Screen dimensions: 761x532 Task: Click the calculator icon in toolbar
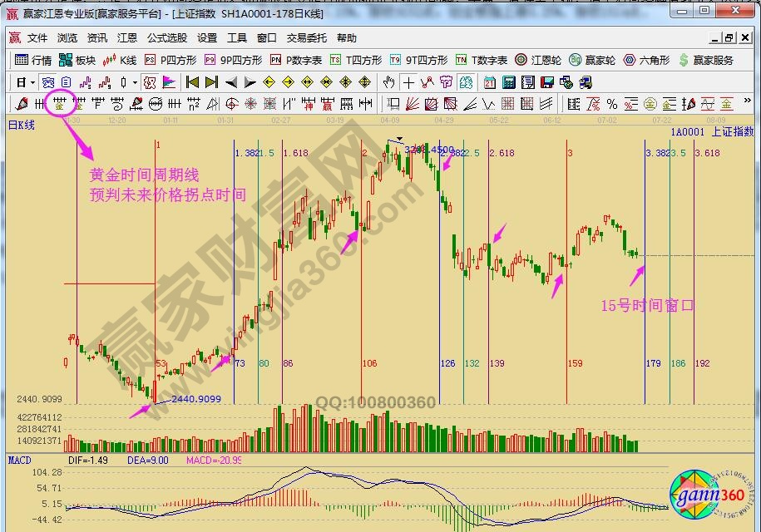(508, 82)
